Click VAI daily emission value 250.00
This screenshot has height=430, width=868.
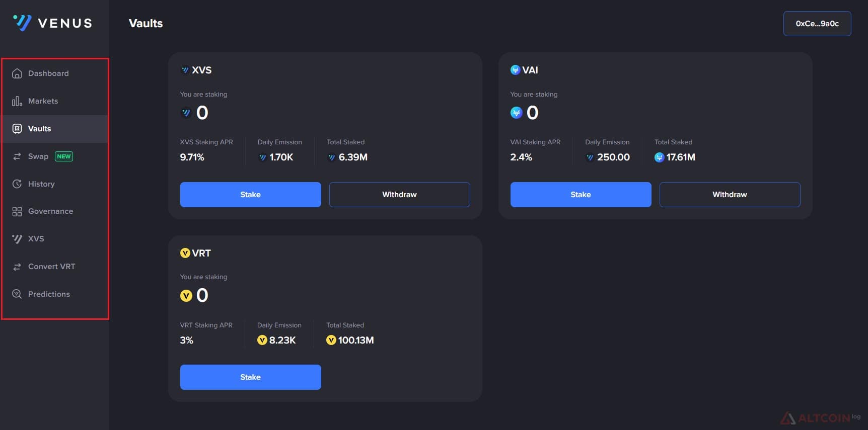(614, 157)
